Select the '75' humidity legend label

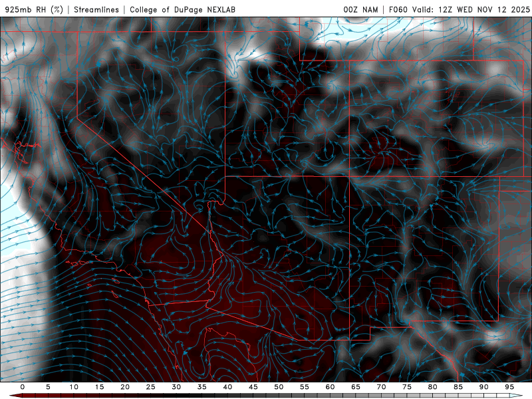pyautogui.click(x=407, y=387)
